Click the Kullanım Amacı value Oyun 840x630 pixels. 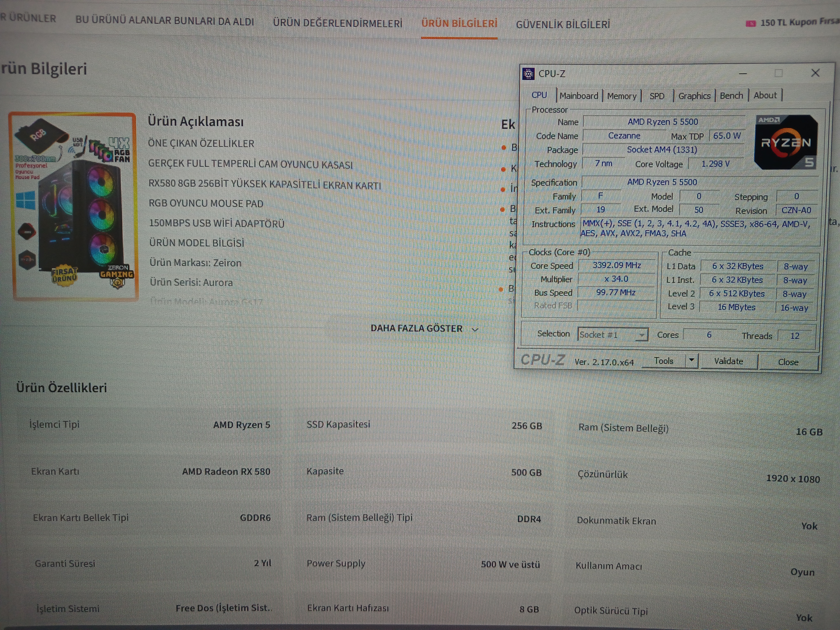(x=802, y=572)
